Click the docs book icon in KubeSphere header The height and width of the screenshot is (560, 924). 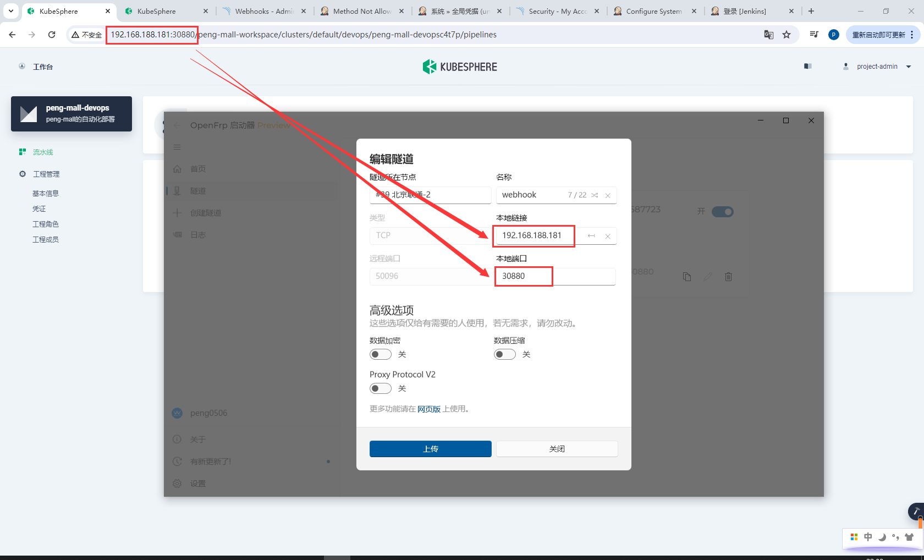click(807, 67)
